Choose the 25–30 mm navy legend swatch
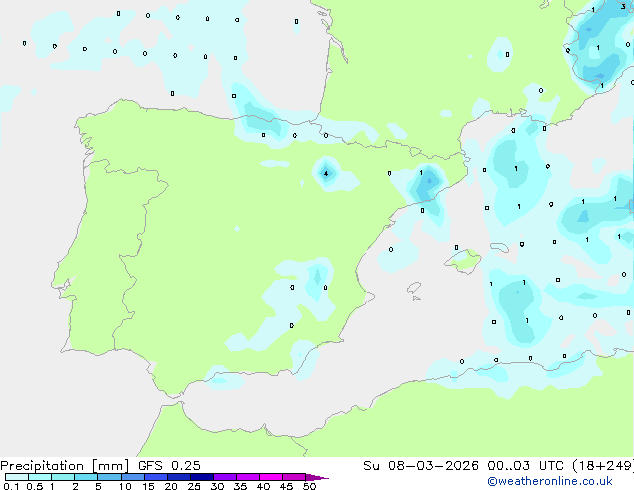This screenshot has width=634, height=490. (x=202, y=477)
